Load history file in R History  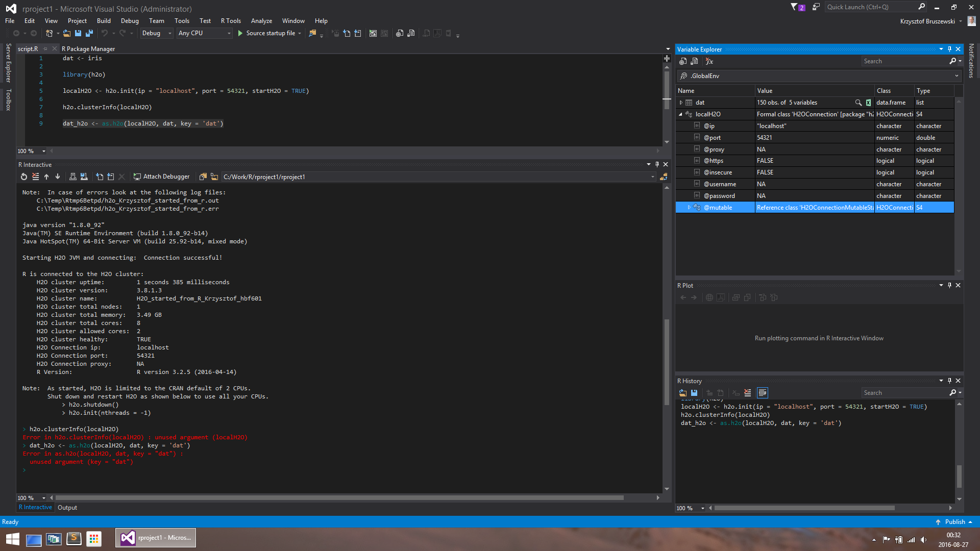pyautogui.click(x=683, y=393)
